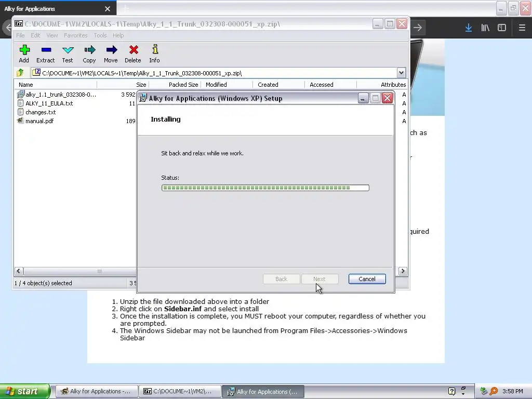Click the magnifier icon in system tray
This screenshot has width=532, height=399.
[x=494, y=391]
